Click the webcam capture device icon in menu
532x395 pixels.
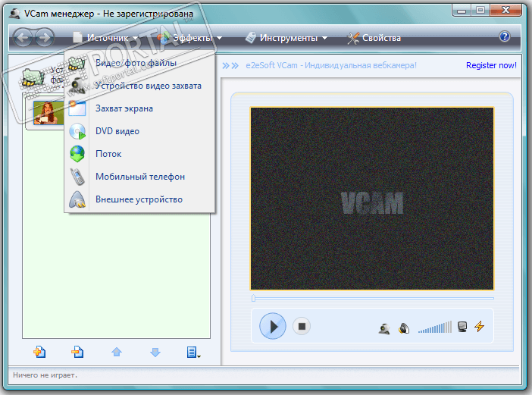pyautogui.click(x=77, y=86)
